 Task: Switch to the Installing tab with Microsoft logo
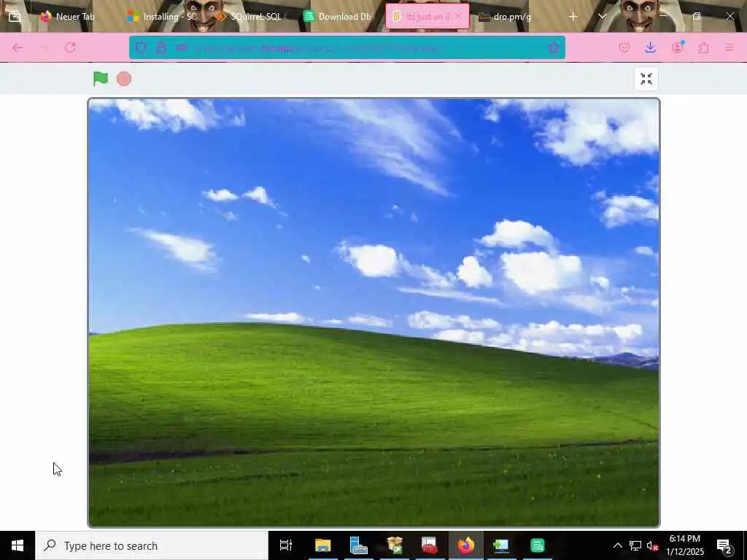pyautogui.click(x=162, y=17)
